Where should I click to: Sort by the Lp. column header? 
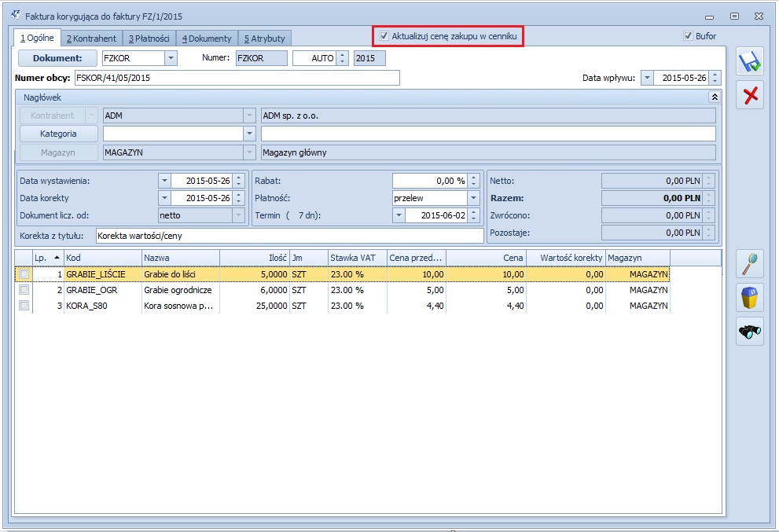point(48,258)
